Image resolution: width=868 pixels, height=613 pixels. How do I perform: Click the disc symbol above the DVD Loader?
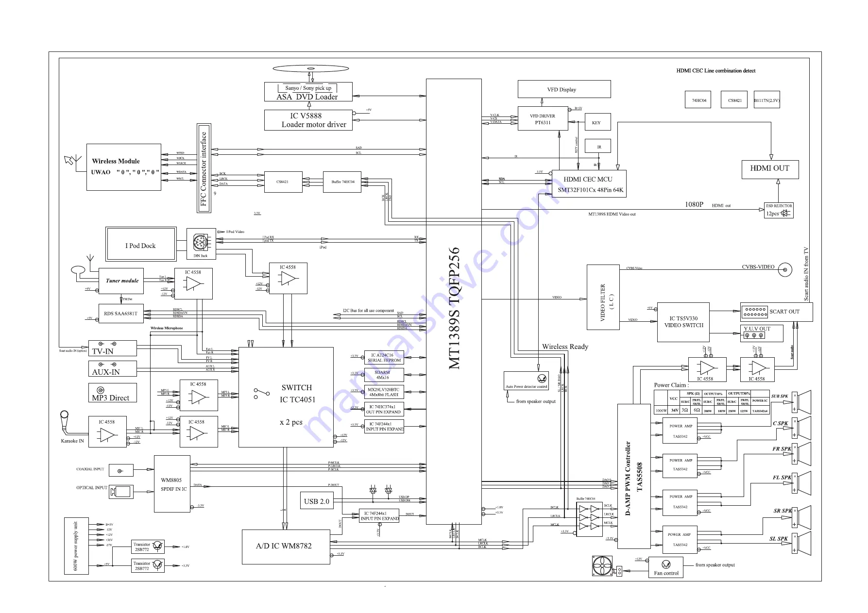(x=311, y=68)
